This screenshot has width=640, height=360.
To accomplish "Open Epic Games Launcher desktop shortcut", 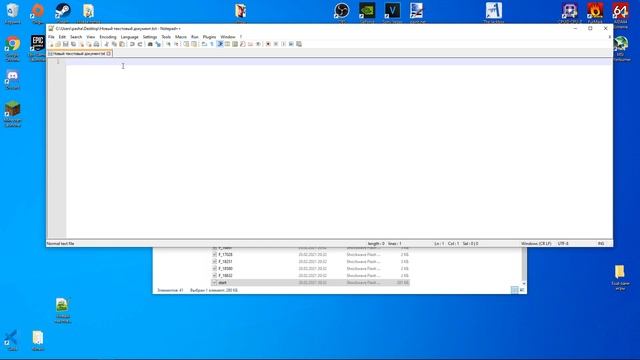I will (38, 48).
